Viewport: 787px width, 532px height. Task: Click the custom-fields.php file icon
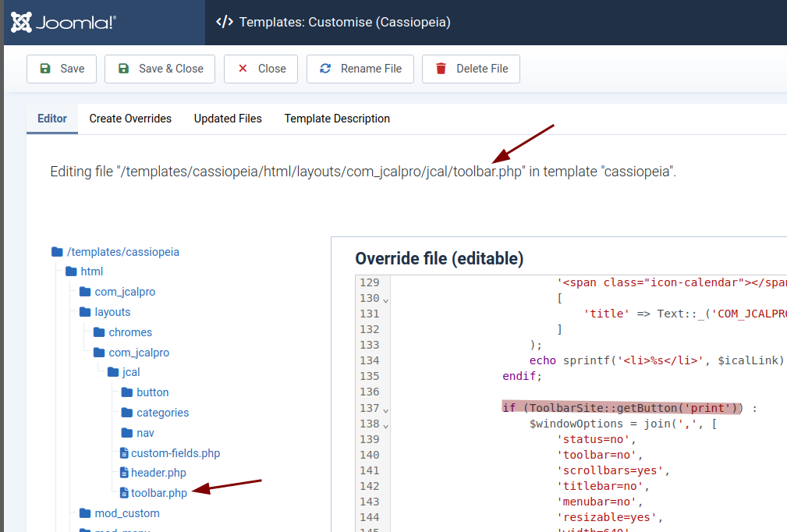coord(124,453)
